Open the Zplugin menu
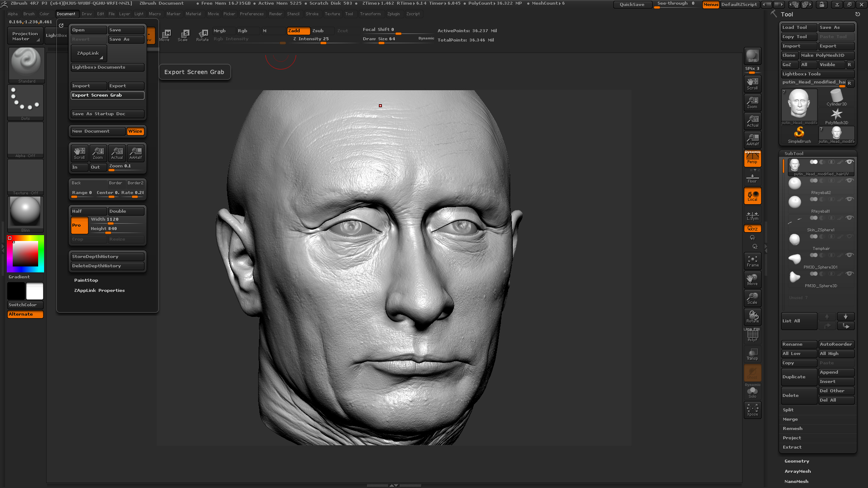This screenshot has width=868, height=488. pos(393,14)
